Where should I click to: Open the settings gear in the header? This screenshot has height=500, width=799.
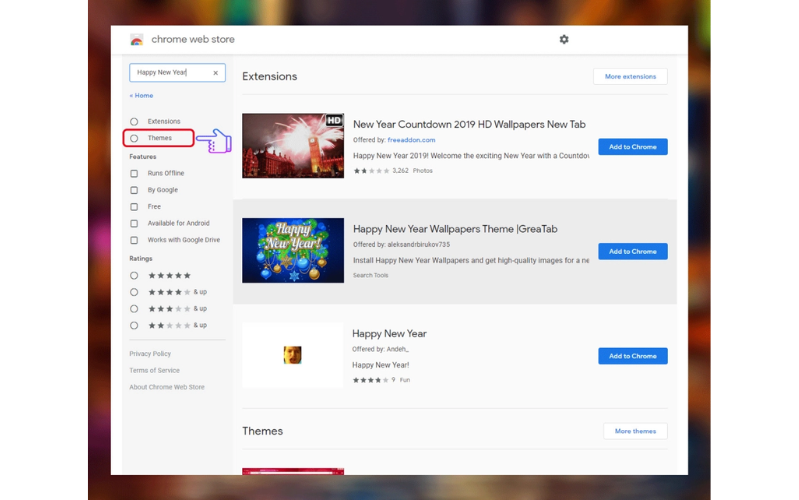click(564, 39)
